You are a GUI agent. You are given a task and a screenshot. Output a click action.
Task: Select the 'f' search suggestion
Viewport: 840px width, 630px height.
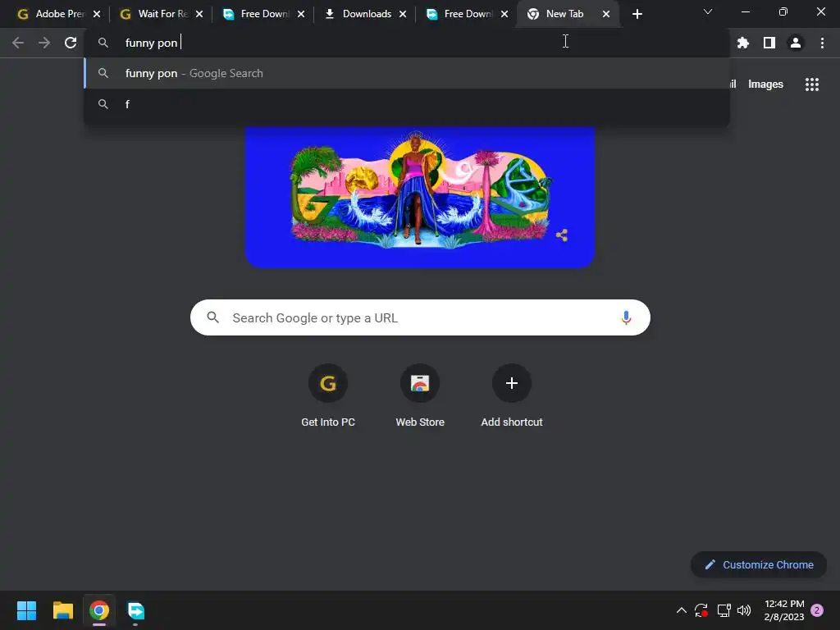coord(407,104)
